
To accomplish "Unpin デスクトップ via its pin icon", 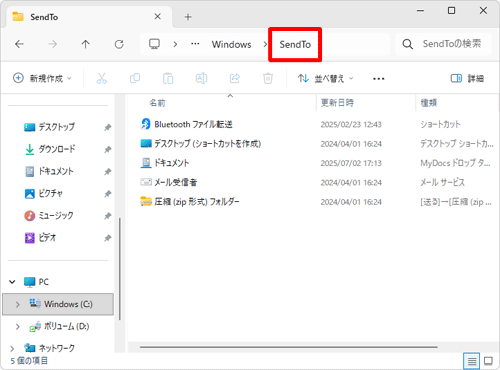I will [x=107, y=127].
